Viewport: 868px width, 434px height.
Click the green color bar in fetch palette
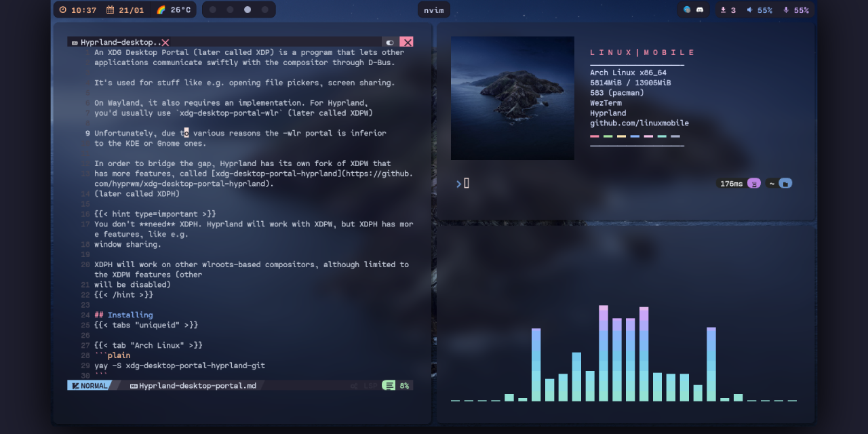(608, 136)
